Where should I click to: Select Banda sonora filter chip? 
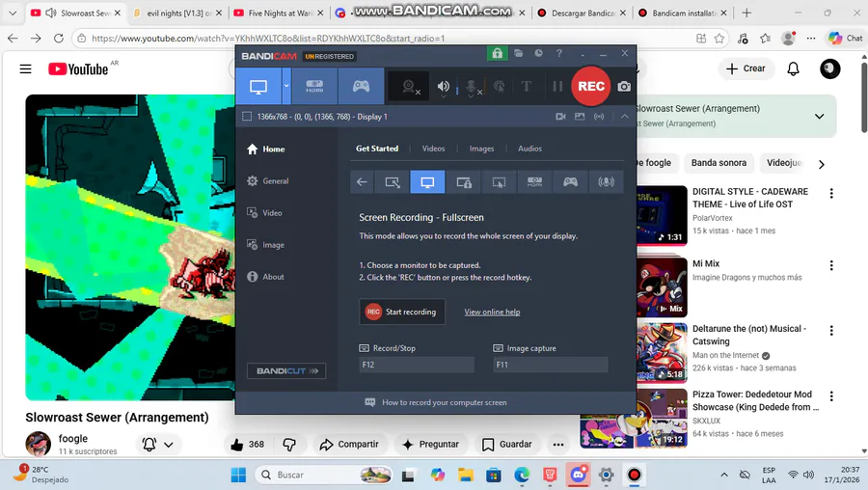(x=719, y=163)
